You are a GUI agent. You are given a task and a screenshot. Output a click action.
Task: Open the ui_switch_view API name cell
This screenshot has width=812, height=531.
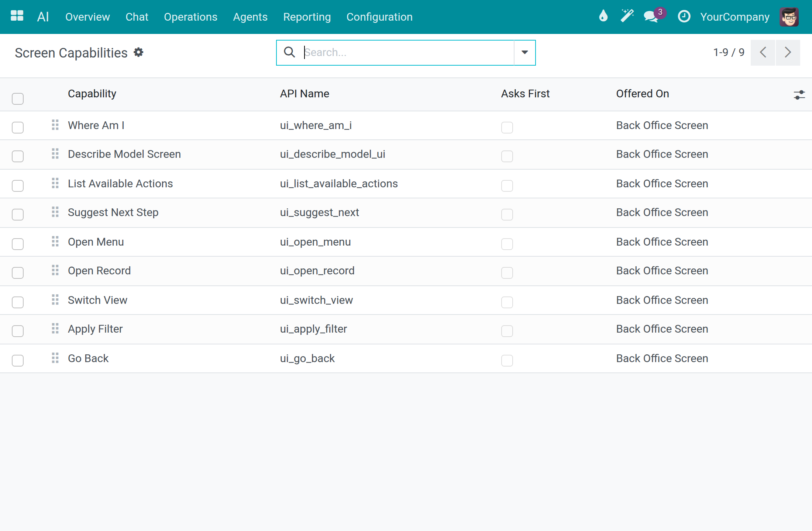(316, 300)
